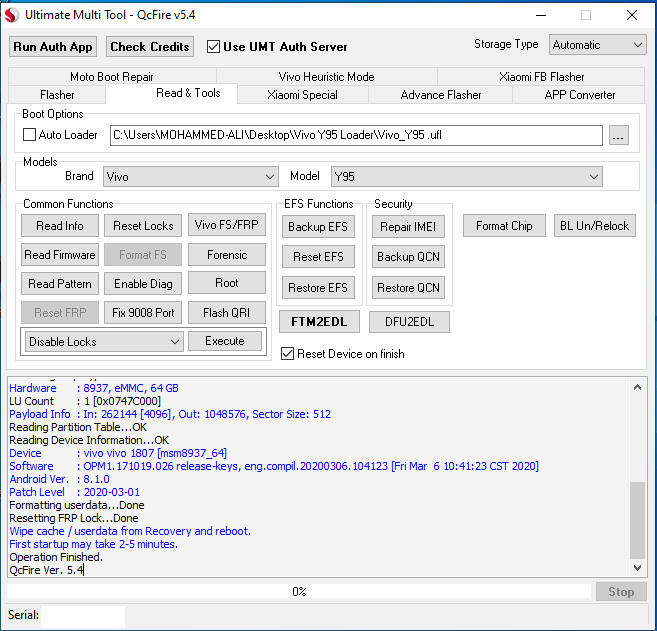Click the Serial input field

click(x=83, y=616)
